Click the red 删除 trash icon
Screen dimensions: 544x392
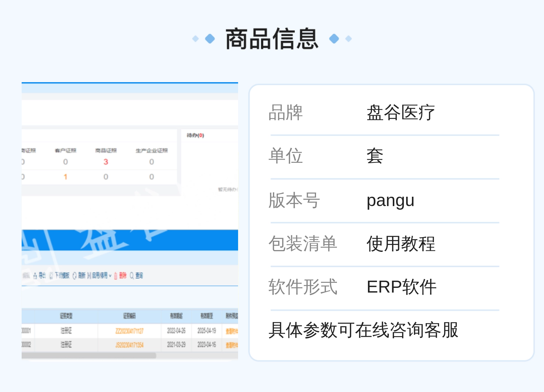pyautogui.click(x=116, y=276)
